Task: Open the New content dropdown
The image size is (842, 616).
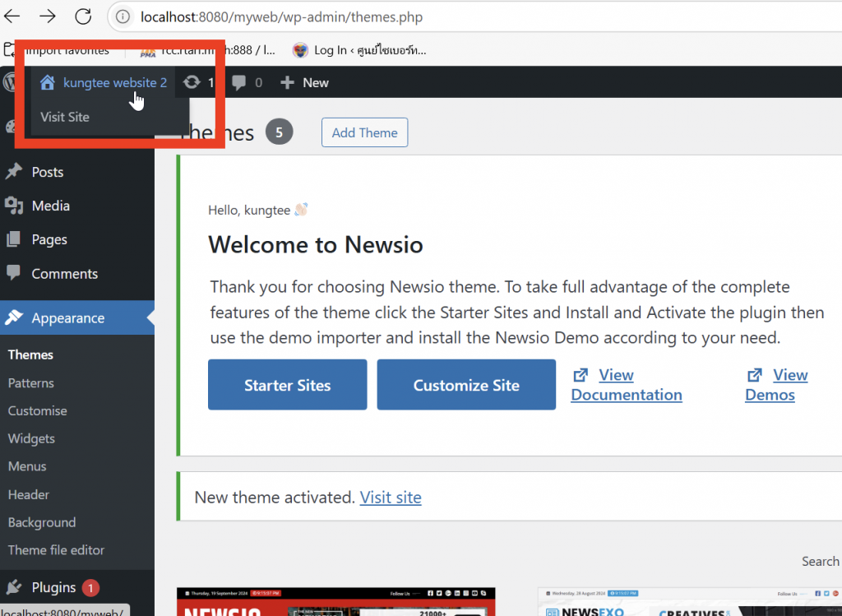Action: point(304,82)
